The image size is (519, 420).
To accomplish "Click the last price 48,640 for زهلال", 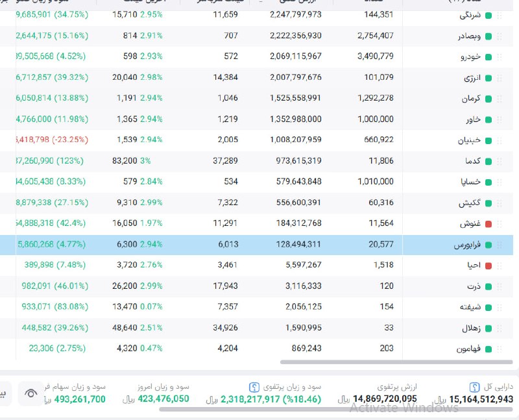I will point(125,328).
